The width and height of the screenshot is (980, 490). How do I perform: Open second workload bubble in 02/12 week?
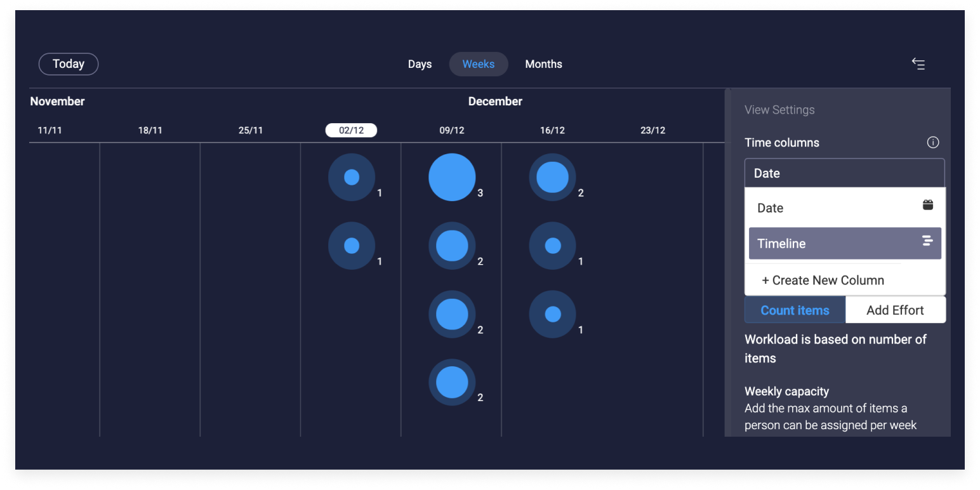(x=352, y=246)
